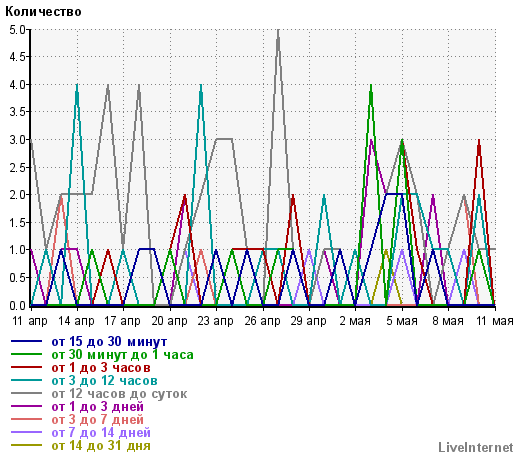Image resolution: width=520 pixels, height=457 pixels.
Task: Click the teal legend line swatch
Action: [x=26, y=380]
